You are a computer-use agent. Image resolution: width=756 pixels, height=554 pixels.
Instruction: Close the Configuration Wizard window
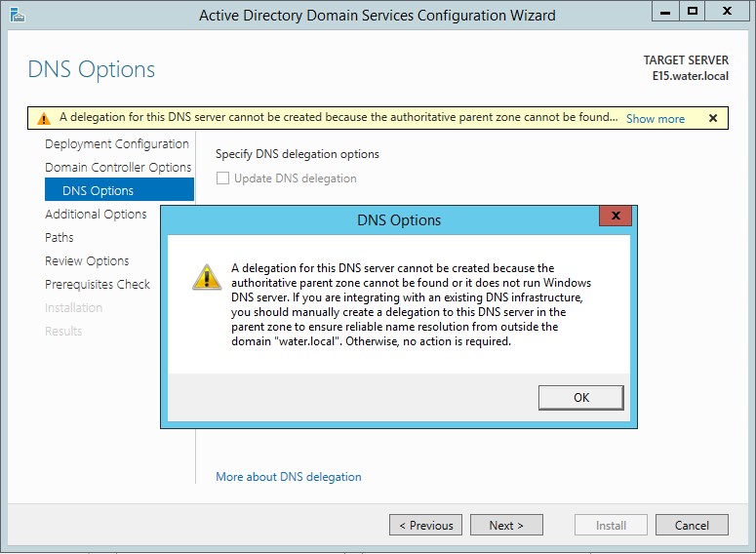(727, 12)
